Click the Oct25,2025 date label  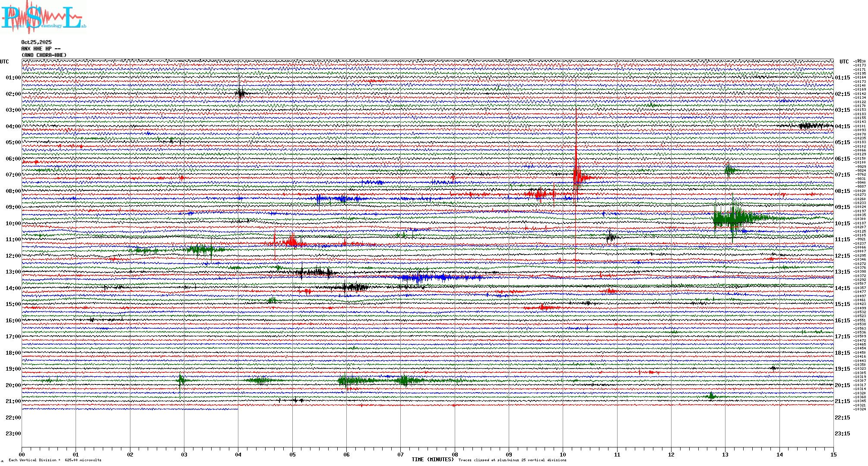pos(36,42)
